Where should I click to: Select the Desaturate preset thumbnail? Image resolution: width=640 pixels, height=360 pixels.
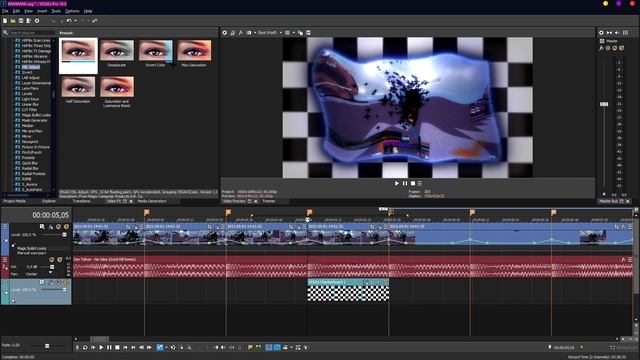117,50
